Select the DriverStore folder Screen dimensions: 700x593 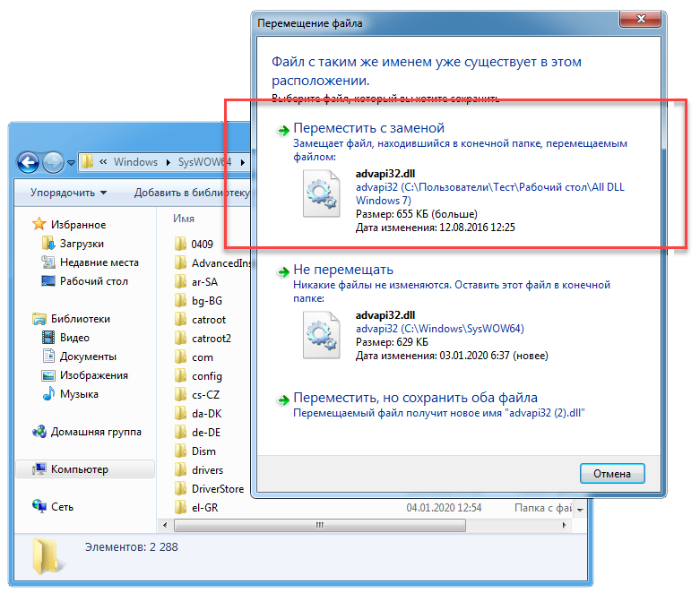[218, 488]
